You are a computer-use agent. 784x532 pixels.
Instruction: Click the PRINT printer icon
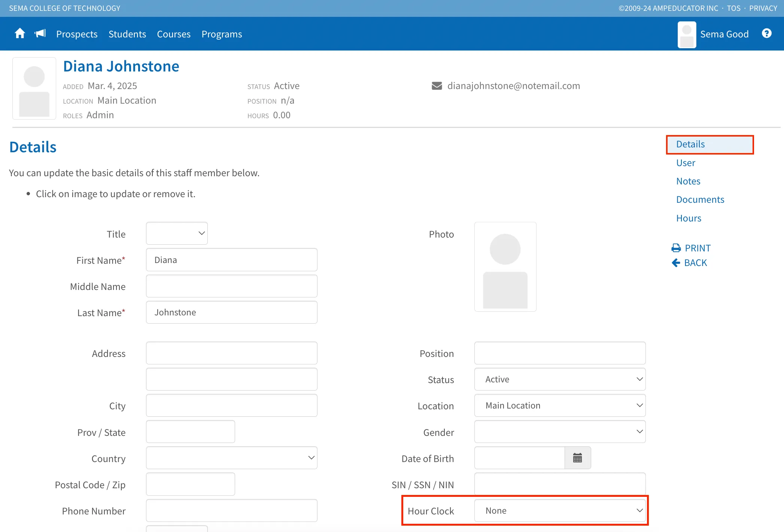coord(676,248)
